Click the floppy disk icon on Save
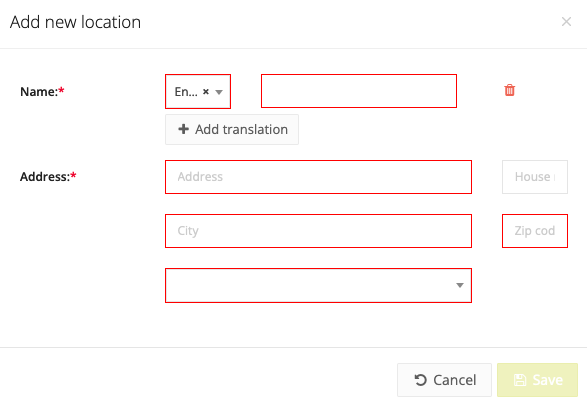 pyautogui.click(x=520, y=380)
